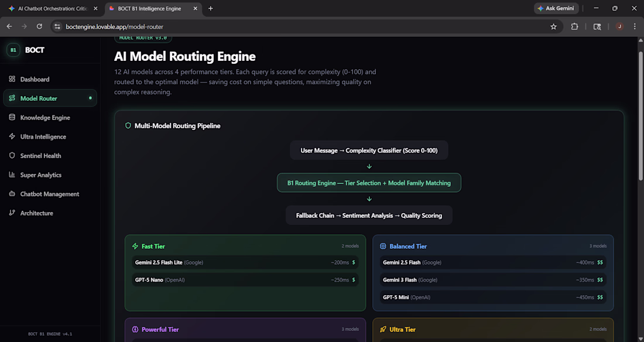
Task: Click the B1 Routing Engine pipeline box
Action: 369,183
